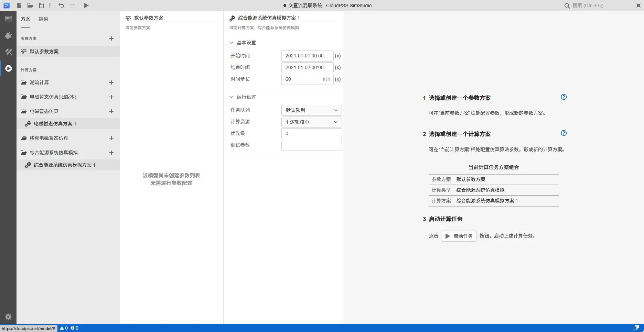The width and height of the screenshot is (644, 332).
Task: Select 电磁暂态仿真方案 1
Action: [68, 124]
